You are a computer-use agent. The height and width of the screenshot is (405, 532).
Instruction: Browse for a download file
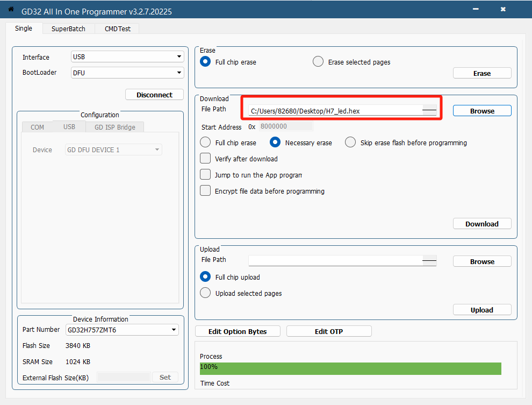tap(482, 111)
